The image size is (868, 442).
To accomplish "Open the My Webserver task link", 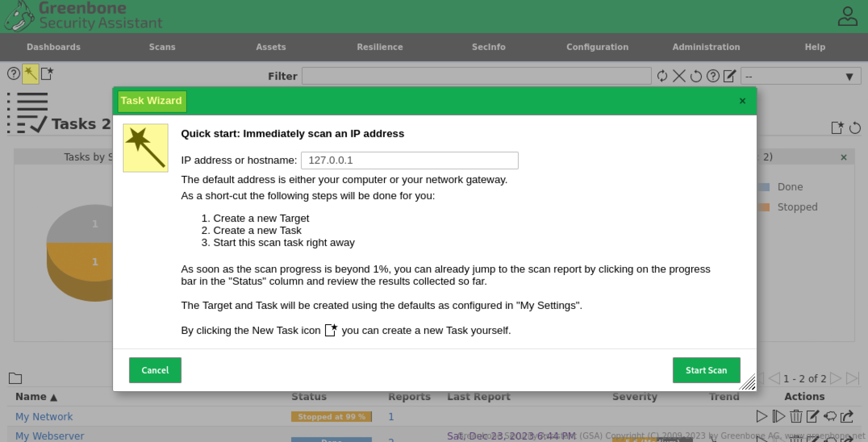I will pyautogui.click(x=50, y=436).
